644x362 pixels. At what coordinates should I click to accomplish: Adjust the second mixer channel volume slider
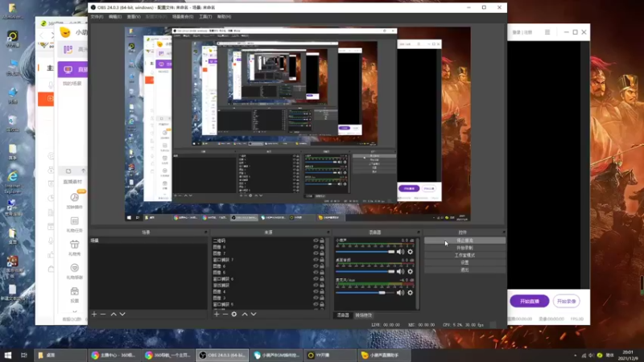(x=365, y=271)
